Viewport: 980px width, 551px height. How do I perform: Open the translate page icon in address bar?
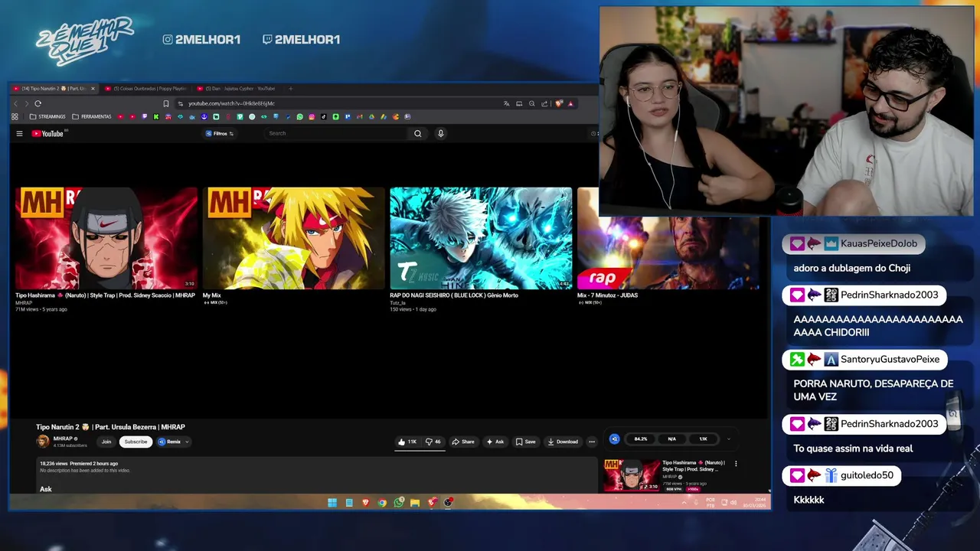[x=507, y=103]
